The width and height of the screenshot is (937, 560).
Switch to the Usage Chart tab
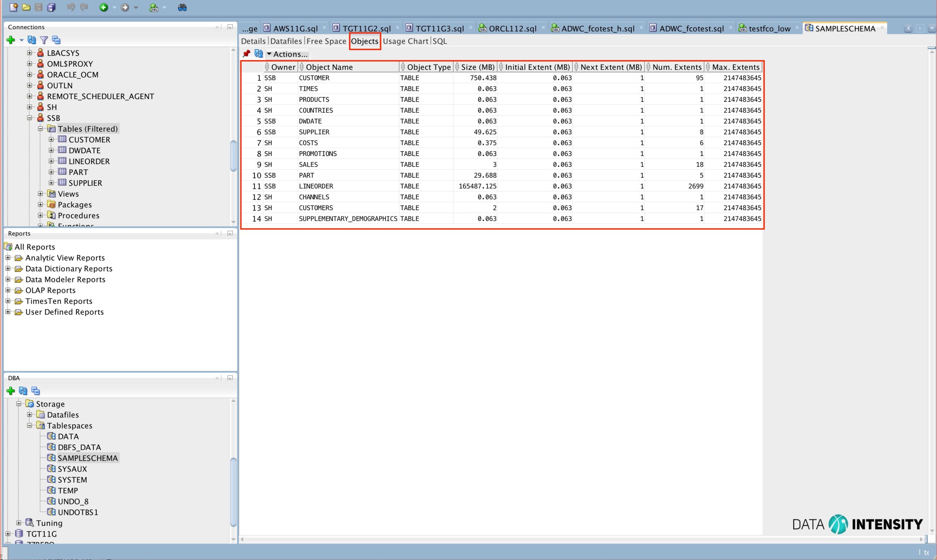405,41
